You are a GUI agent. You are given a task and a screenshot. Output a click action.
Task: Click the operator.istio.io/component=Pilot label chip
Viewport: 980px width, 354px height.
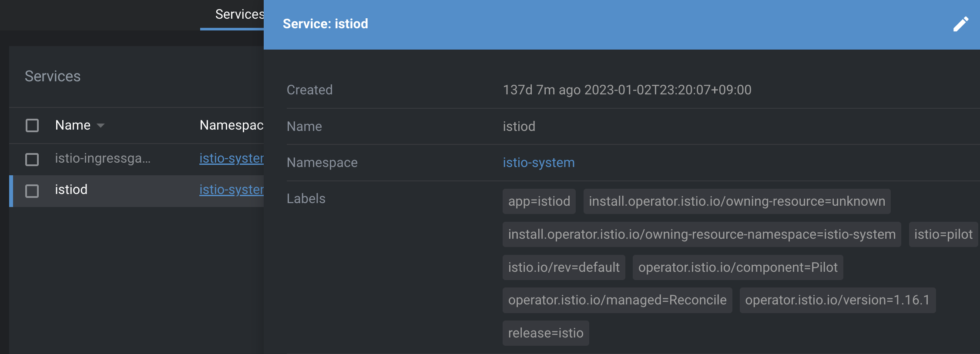pyautogui.click(x=738, y=267)
